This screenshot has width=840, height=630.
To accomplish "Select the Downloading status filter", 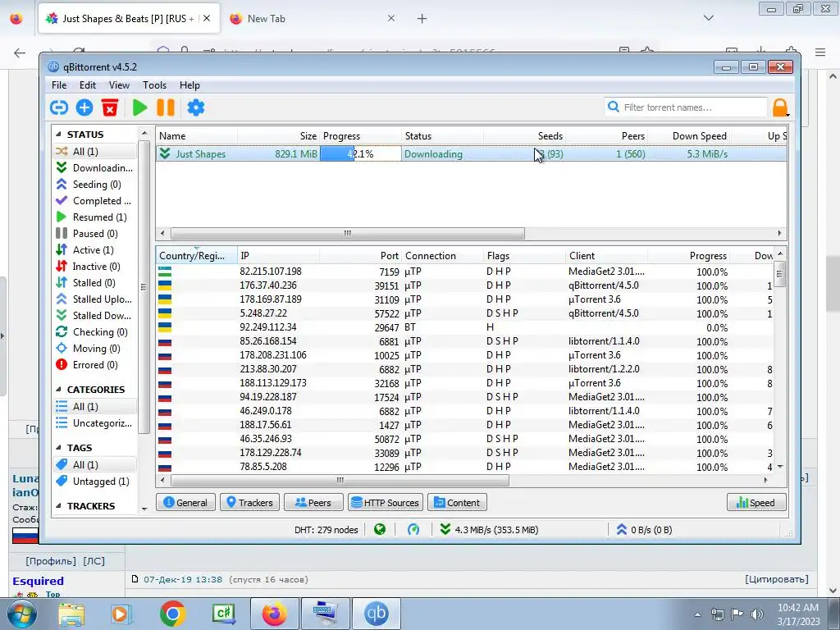I will pyautogui.click(x=94, y=167).
